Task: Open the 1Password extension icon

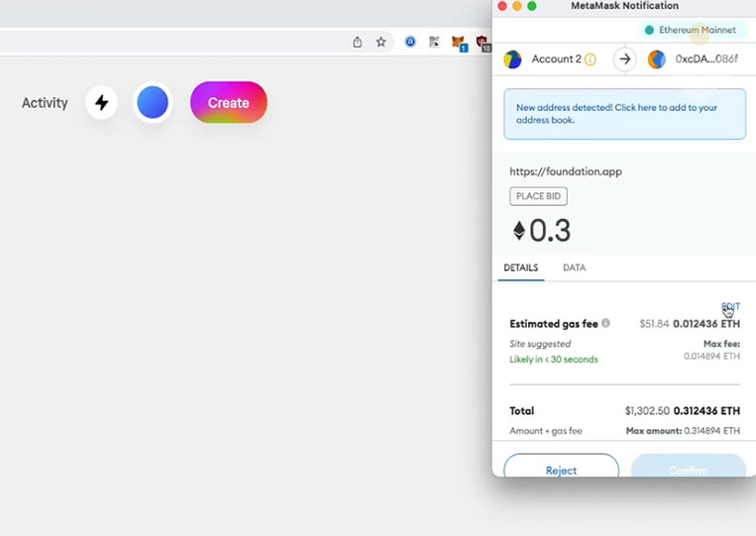Action: click(x=410, y=42)
